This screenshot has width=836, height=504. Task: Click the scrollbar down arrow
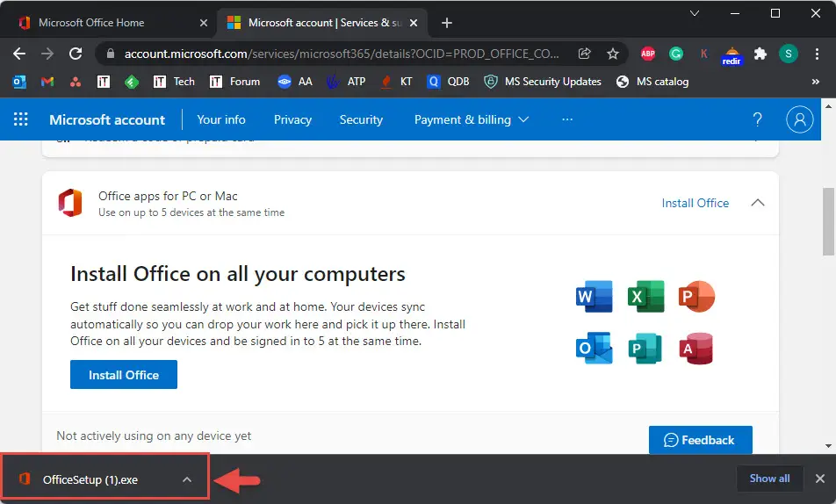(828, 445)
